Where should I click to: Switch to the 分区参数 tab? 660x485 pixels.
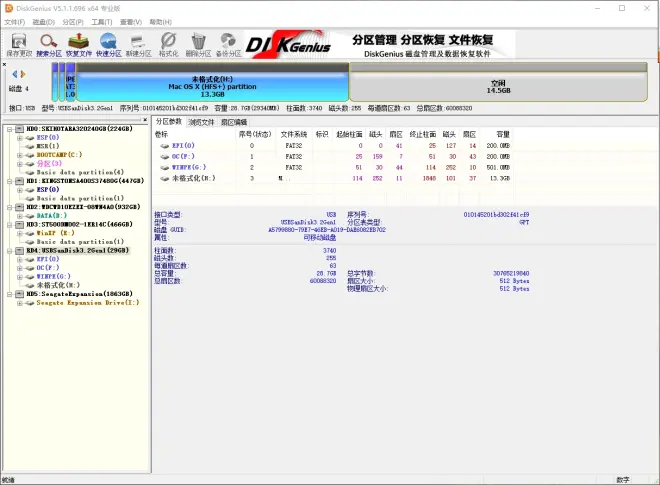(169, 122)
